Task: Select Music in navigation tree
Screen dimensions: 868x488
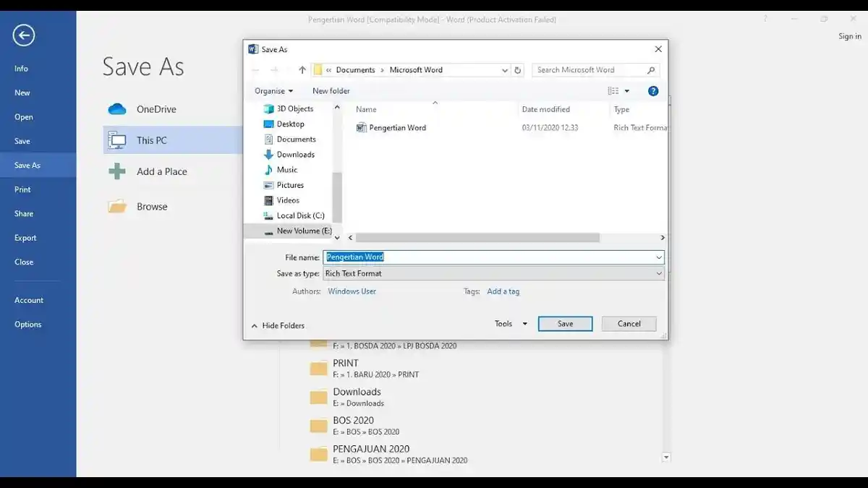Action: [281, 169]
